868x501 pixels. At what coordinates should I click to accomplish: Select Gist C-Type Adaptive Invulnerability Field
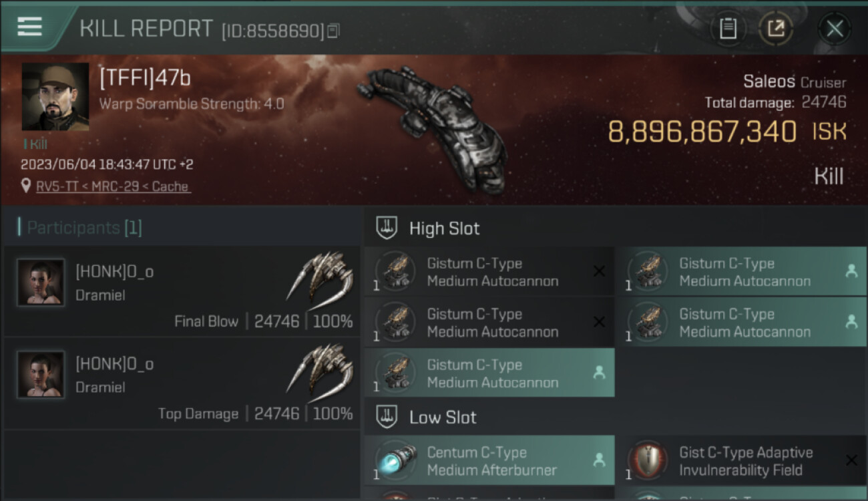point(746,461)
